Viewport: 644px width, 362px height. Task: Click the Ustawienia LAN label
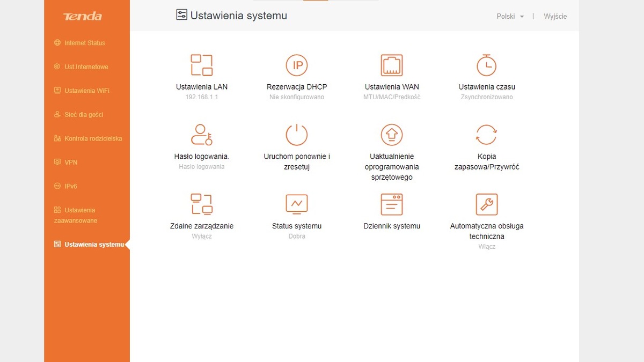pos(202,87)
